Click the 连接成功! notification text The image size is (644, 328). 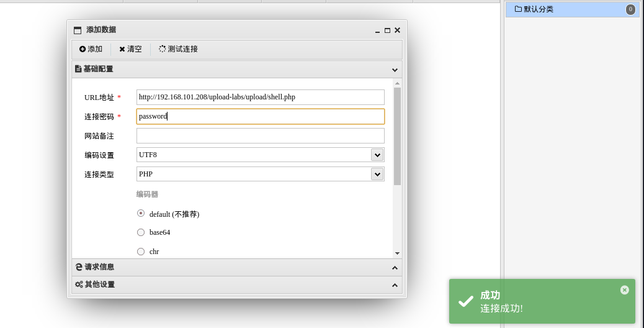tap(501, 309)
